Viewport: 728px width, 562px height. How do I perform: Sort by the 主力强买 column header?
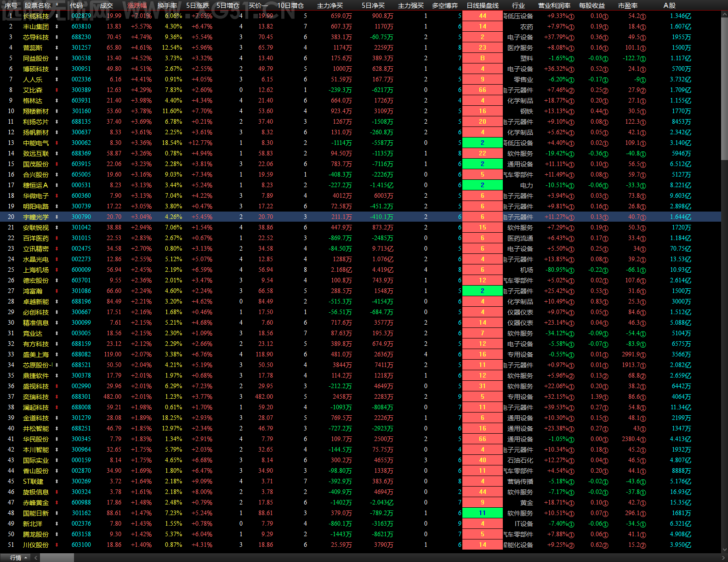(x=411, y=6)
